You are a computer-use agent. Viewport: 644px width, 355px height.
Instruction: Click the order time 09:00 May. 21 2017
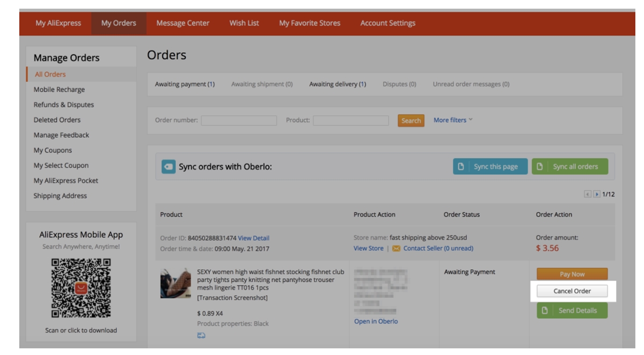click(242, 249)
